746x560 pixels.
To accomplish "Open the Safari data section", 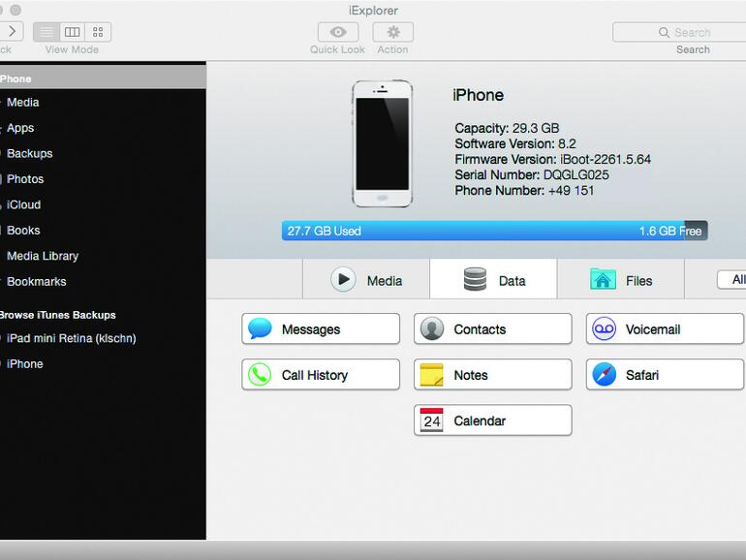I will 666,374.
